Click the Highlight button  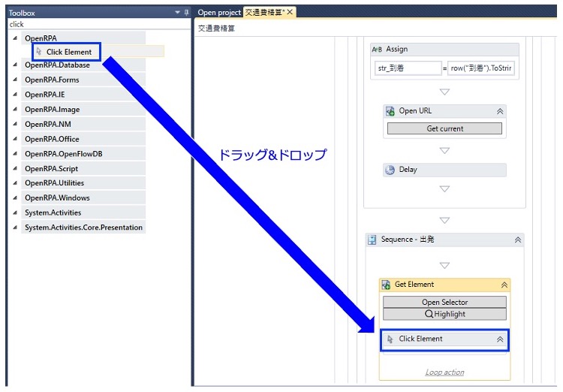(x=444, y=314)
